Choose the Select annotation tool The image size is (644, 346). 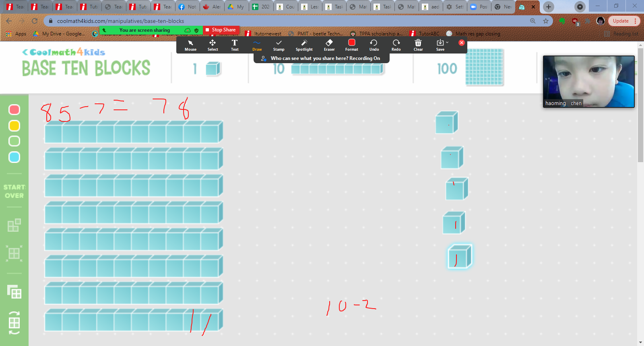coord(213,45)
